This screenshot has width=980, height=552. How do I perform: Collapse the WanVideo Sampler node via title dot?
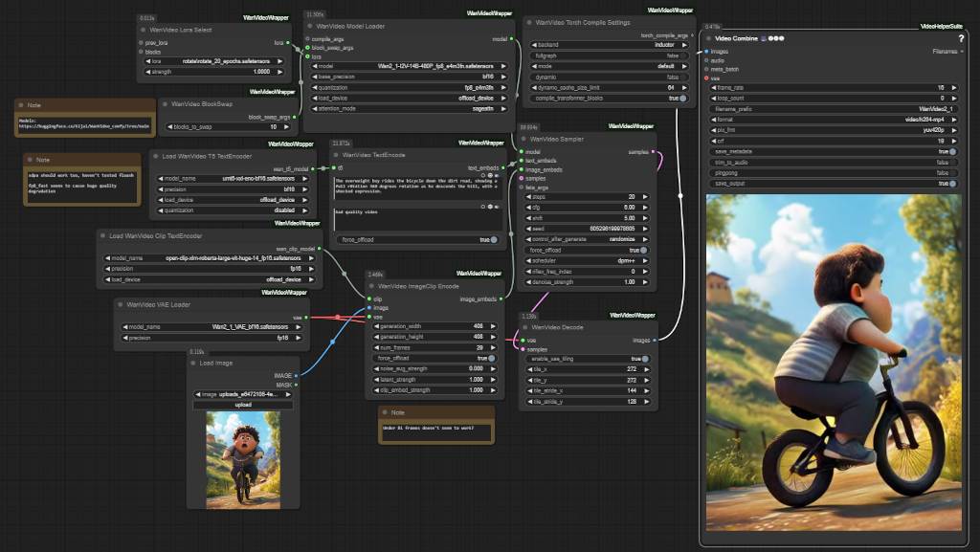[523, 140]
